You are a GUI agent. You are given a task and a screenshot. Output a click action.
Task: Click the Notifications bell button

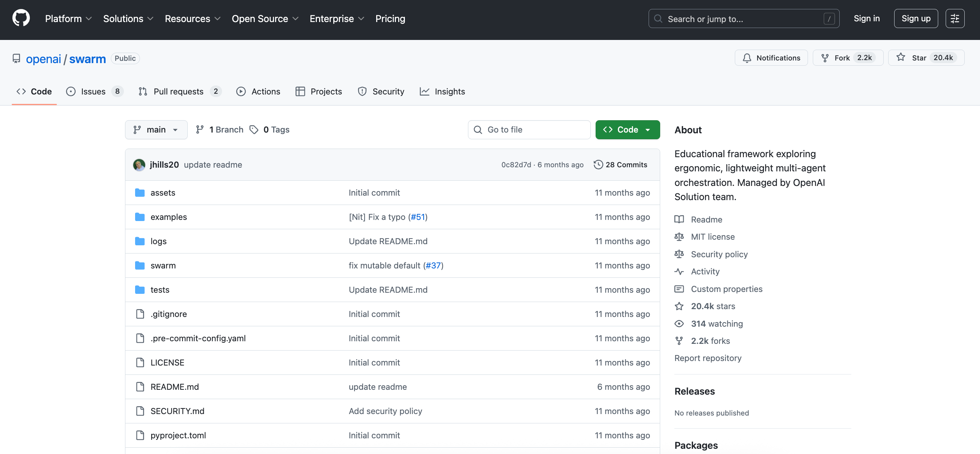[x=771, y=58]
